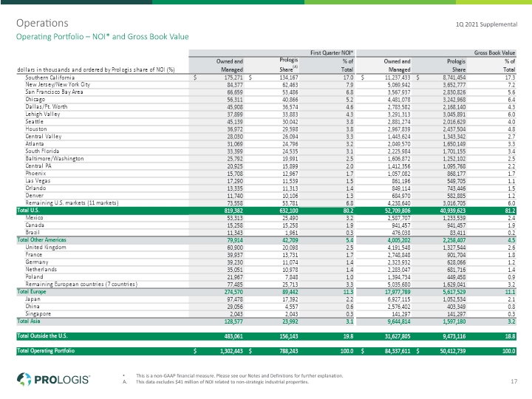Image resolution: width=532 pixels, height=399 pixels.
Task: Click the Gross Book Value header
Action: point(494,52)
